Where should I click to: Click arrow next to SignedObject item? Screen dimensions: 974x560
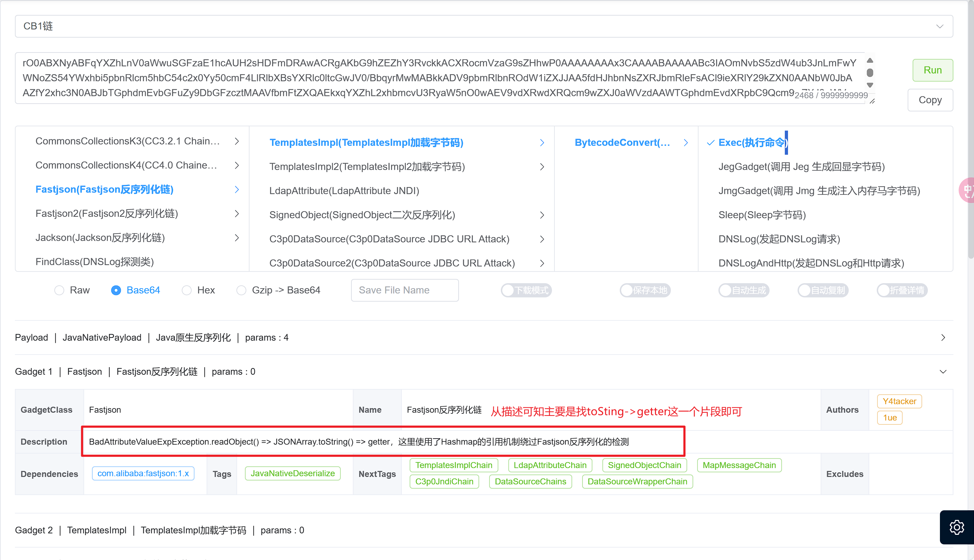(542, 215)
